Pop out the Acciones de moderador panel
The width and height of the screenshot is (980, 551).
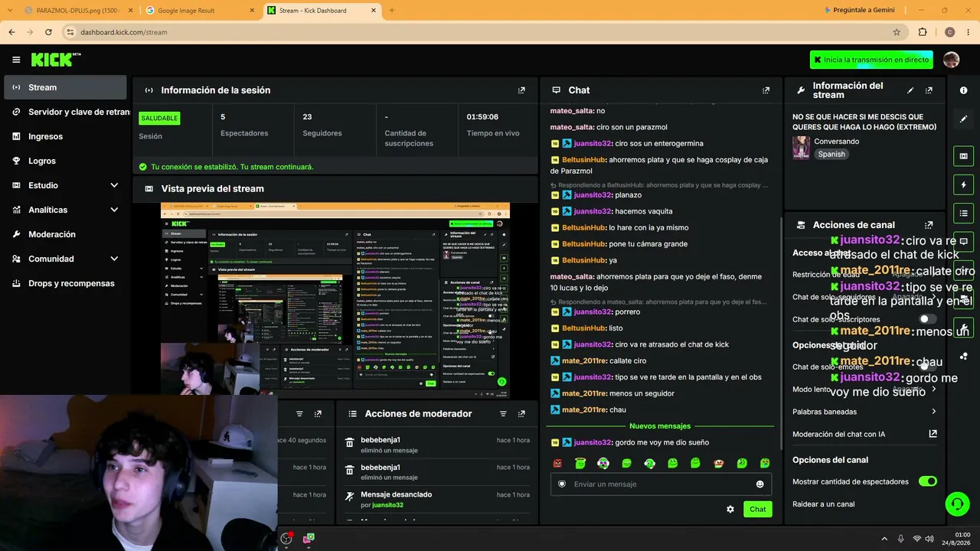(521, 414)
